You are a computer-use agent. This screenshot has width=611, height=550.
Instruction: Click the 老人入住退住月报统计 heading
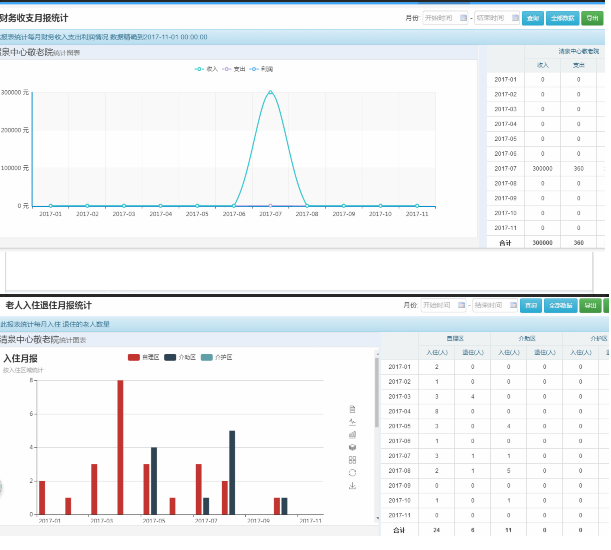click(x=49, y=305)
